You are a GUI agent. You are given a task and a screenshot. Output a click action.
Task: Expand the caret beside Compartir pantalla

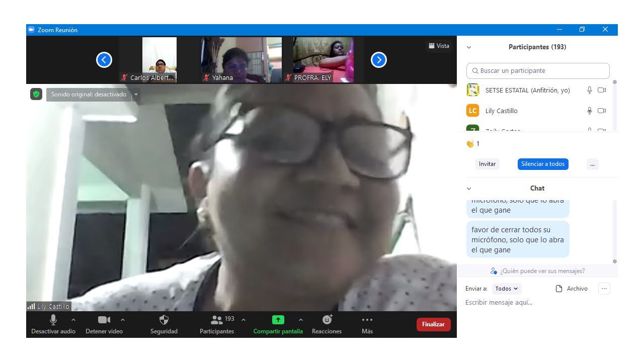coord(301,320)
